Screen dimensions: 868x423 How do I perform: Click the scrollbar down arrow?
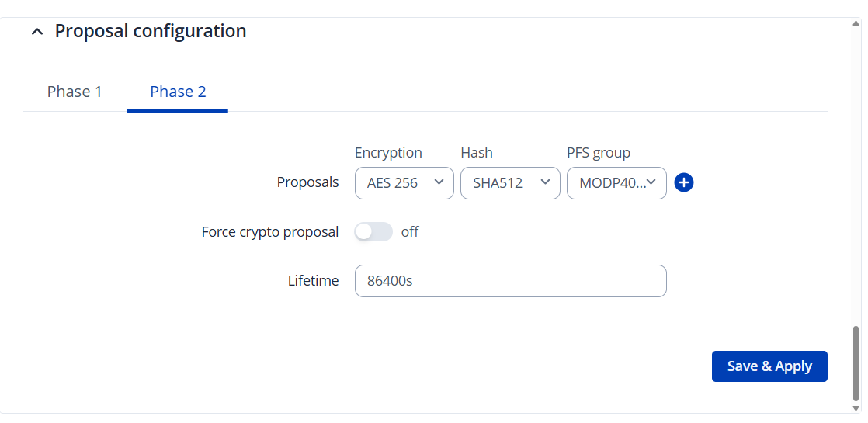[x=856, y=408]
